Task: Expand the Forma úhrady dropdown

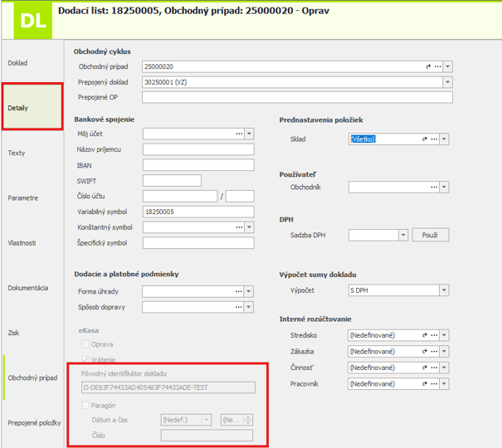Action: pos(248,291)
